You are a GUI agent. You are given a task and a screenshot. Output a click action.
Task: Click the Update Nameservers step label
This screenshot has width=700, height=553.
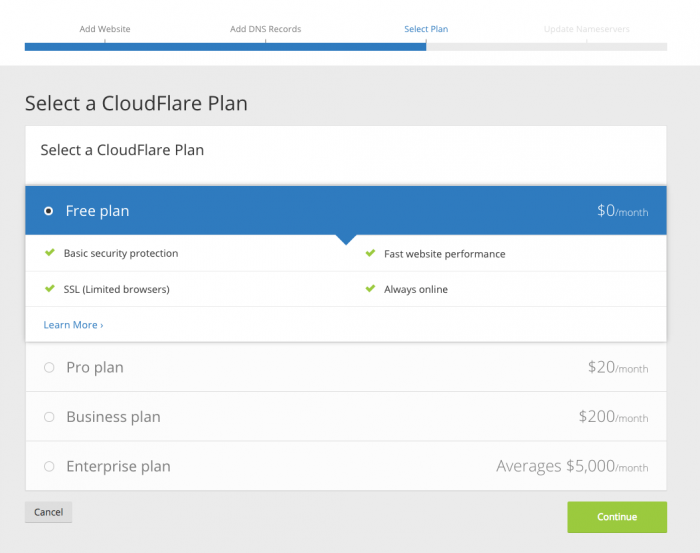587,29
